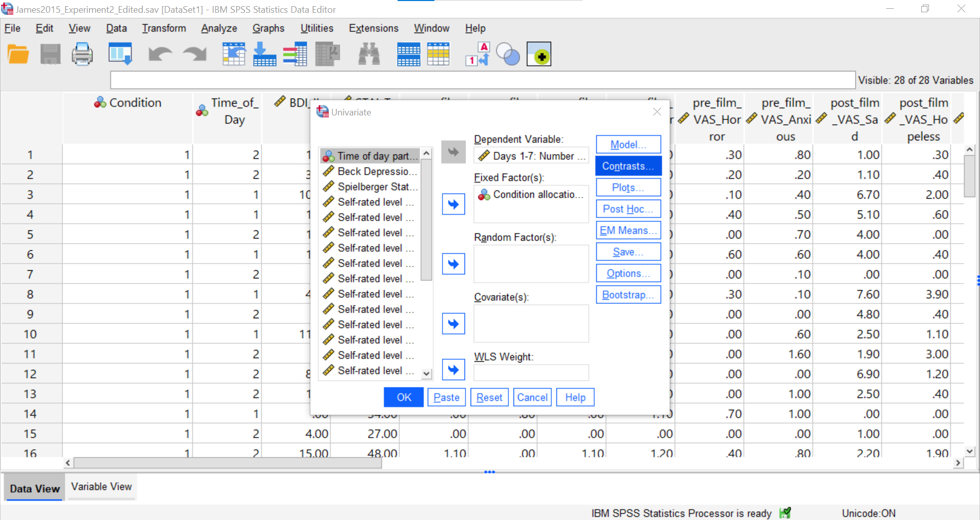The width and height of the screenshot is (980, 520).
Task: Click the Random Factor(s) list box
Action: click(x=531, y=264)
